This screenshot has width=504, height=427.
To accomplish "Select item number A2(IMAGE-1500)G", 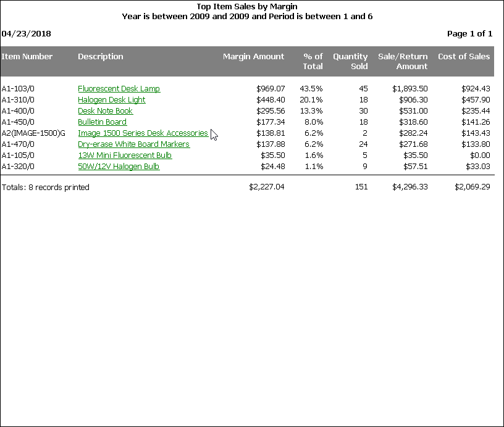I will [x=33, y=133].
